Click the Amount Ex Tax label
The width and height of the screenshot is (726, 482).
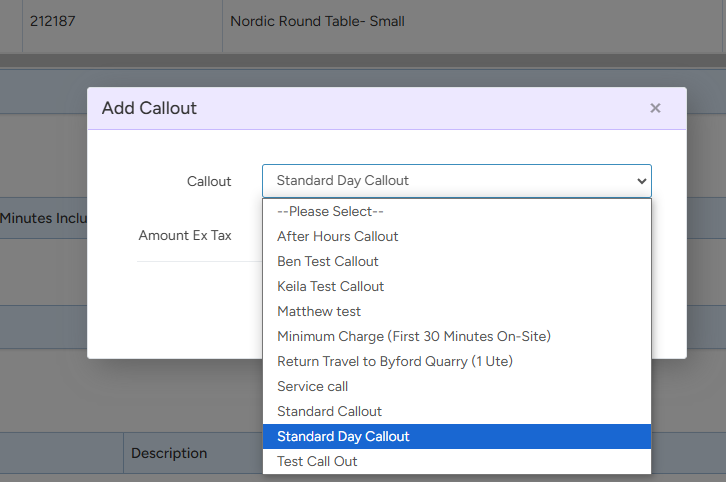[x=185, y=235]
